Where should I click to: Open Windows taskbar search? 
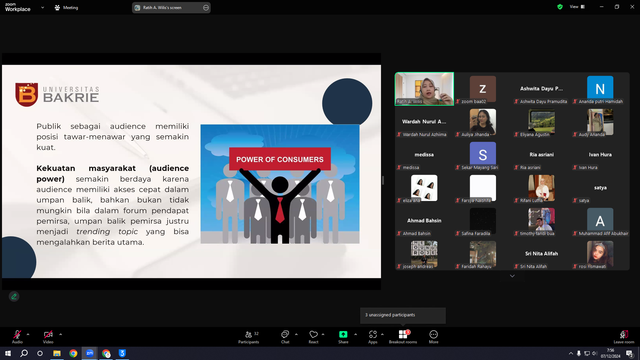(24, 353)
